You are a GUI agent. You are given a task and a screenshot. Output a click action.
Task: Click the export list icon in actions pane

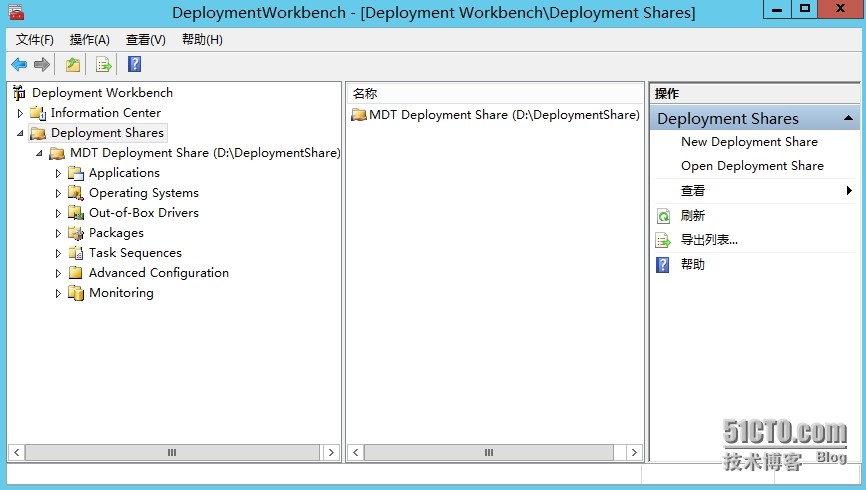[663, 240]
